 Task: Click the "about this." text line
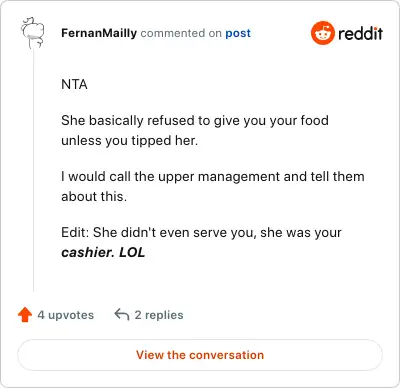94,196
